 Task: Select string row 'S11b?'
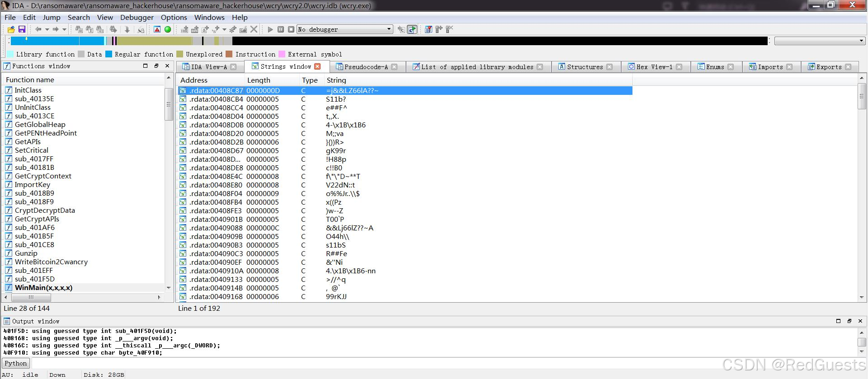pyautogui.click(x=405, y=99)
